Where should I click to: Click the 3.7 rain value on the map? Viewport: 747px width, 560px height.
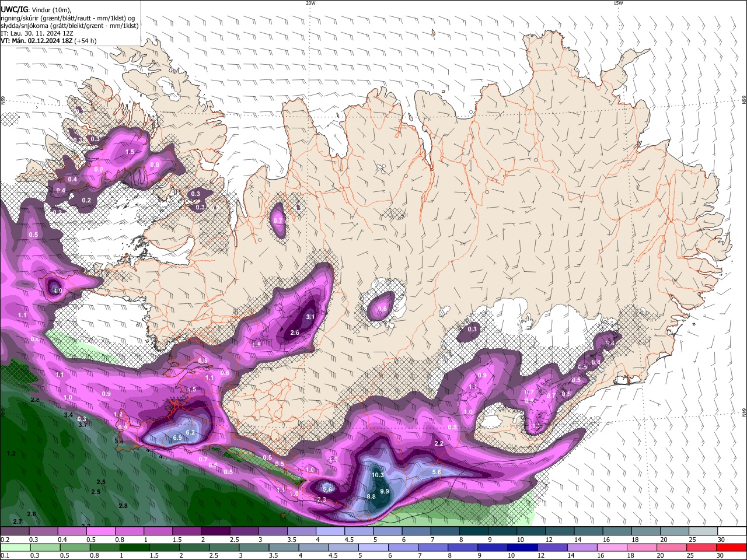82,425
